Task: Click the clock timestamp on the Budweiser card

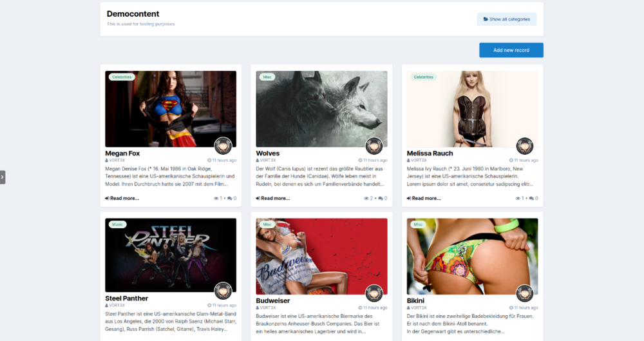Action: (372, 308)
